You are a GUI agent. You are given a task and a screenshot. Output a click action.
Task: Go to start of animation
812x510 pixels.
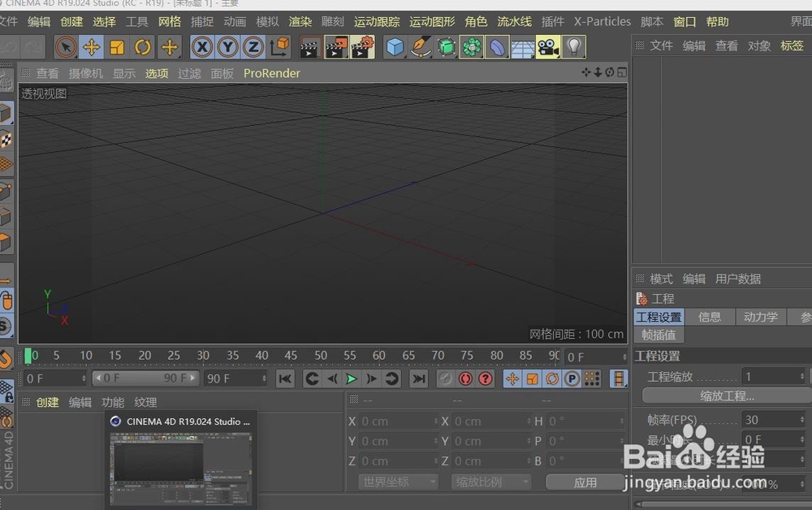[x=285, y=379]
